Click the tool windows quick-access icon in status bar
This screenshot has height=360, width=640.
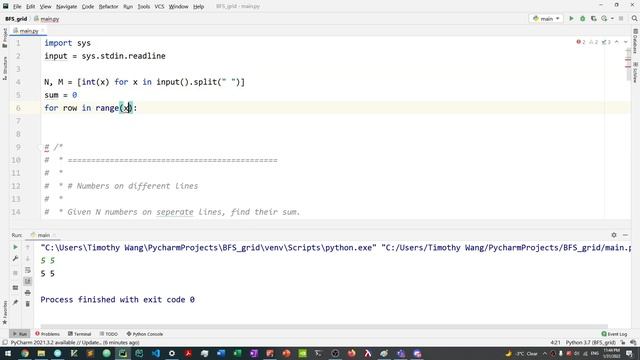[4, 343]
